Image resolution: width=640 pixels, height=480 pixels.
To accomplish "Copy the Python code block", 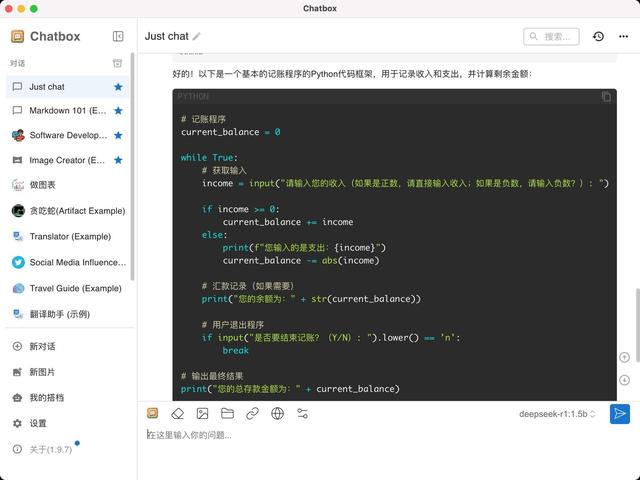I will coord(606,97).
